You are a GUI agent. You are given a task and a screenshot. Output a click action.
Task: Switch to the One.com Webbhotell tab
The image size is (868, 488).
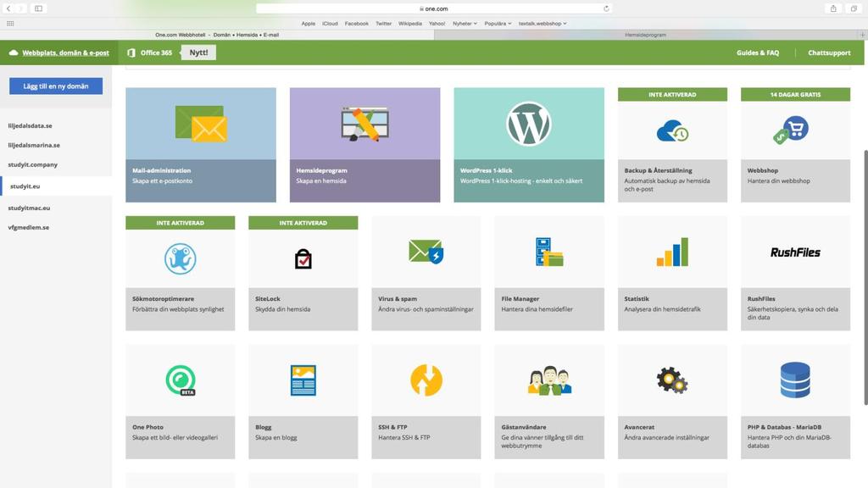(217, 34)
